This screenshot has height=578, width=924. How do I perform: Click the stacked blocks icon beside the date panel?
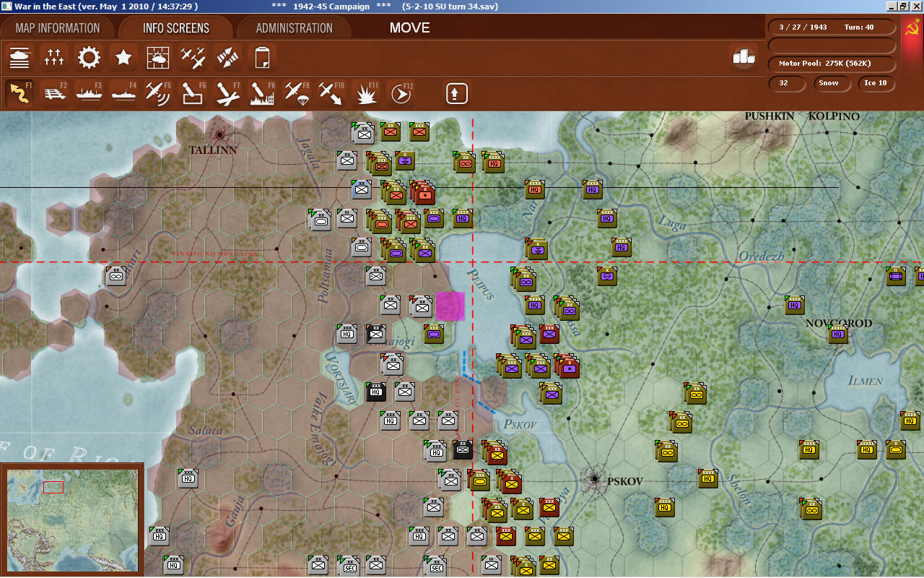coord(744,56)
